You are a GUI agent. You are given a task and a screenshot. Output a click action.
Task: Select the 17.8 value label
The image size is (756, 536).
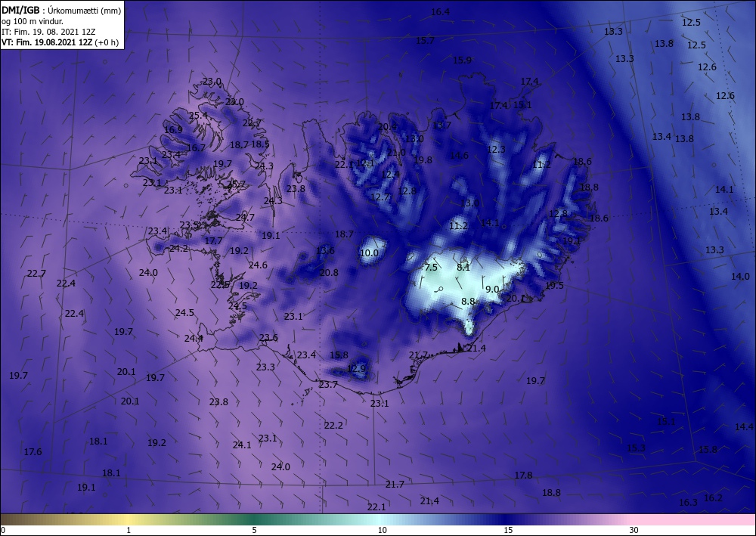click(523, 476)
